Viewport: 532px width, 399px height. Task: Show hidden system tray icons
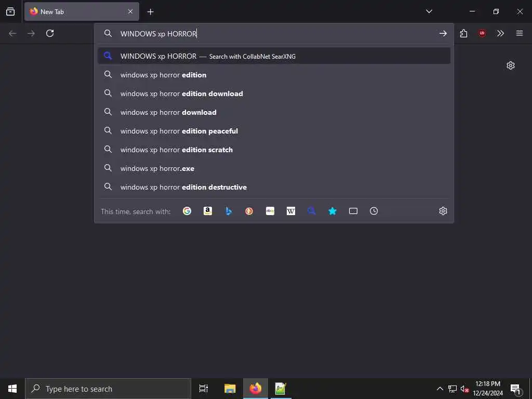click(440, 389)
